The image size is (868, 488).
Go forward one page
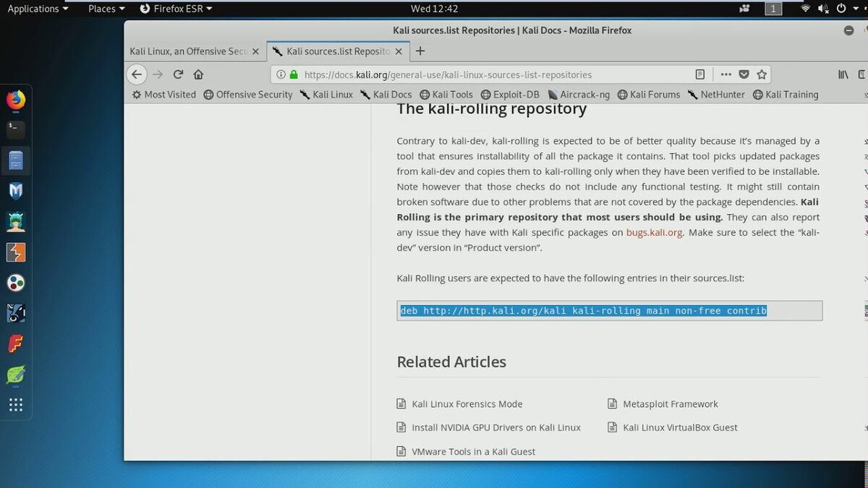tap(158, 74)
